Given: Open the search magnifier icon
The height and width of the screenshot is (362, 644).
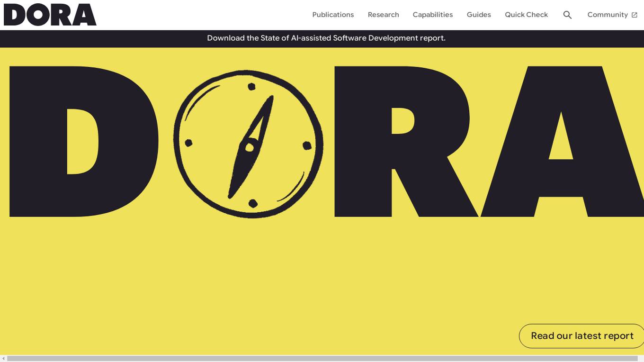Looking at the screenshot, I should pyautogui.click(x=567, y=15).
